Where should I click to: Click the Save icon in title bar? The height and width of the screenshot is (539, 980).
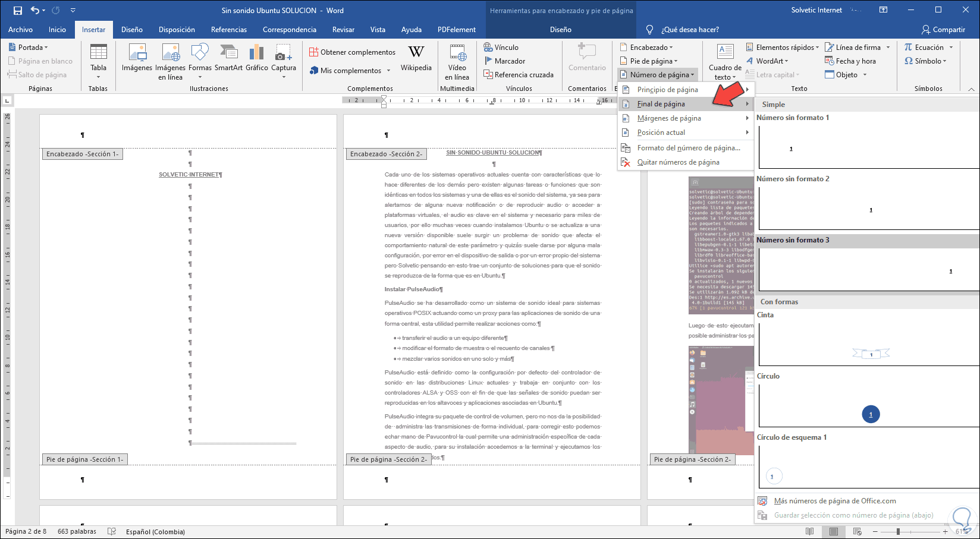(x=18, y=10)
